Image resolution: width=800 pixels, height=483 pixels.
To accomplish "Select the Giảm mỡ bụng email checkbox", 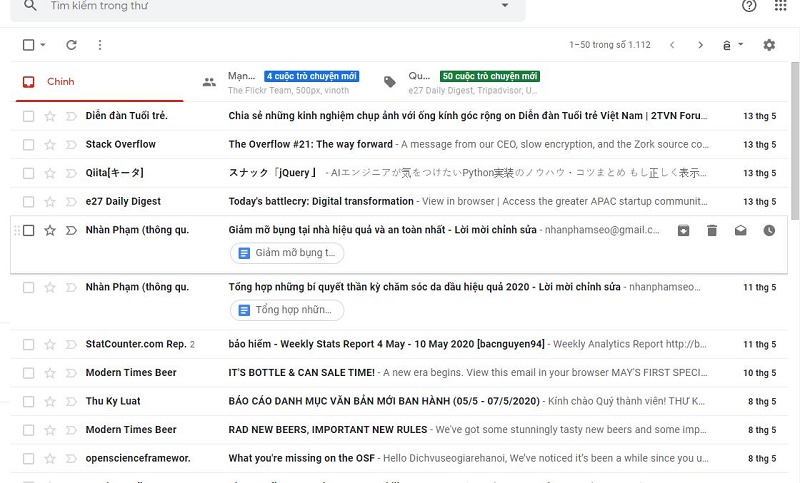I will point(29,231).
